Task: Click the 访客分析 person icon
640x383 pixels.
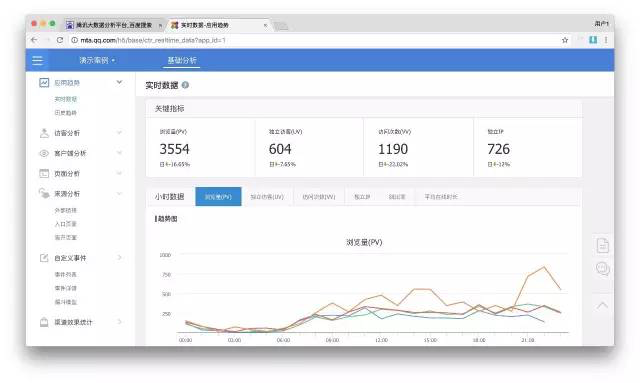Action: tap(44, 133)
